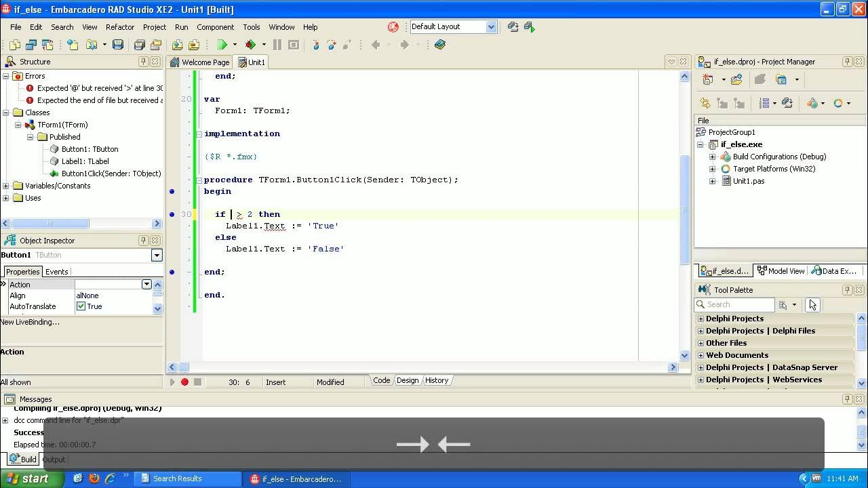Screen dimensions: 868x488
Task: Switch to the Output tab in Messages
Action: coord(54,460)
